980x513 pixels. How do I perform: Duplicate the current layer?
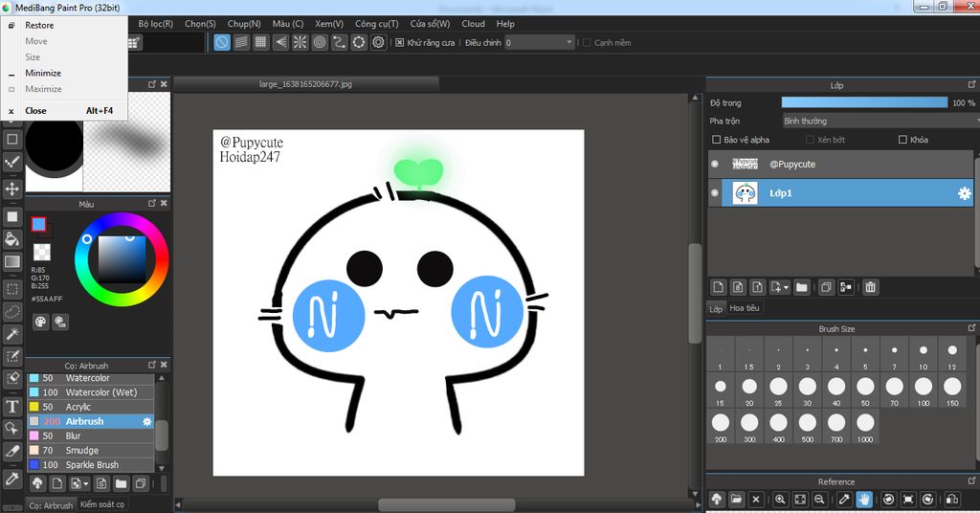point(826,287)
